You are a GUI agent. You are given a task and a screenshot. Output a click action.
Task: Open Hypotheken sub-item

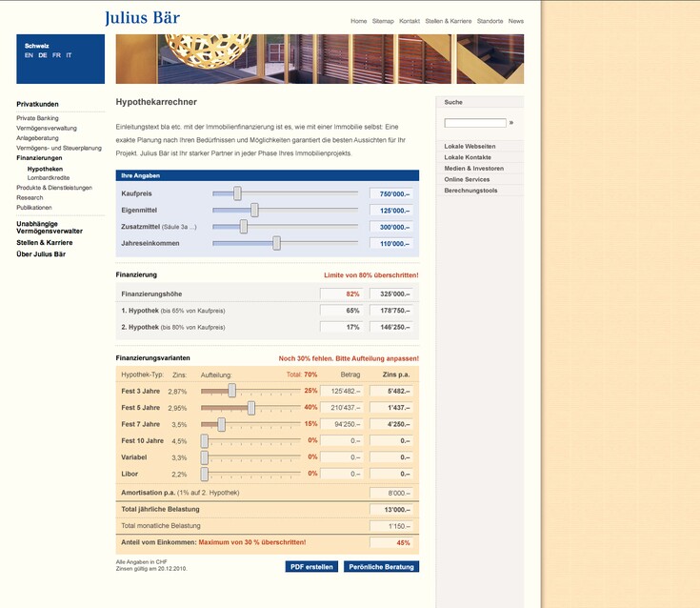pos(45,169)
